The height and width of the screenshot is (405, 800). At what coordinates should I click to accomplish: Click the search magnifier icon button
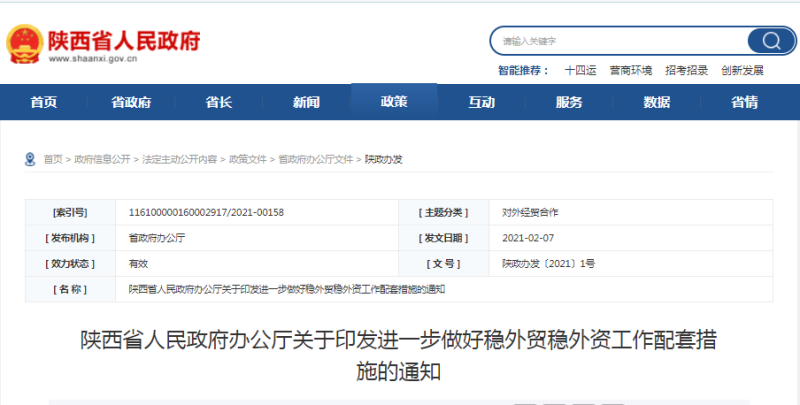771,41
